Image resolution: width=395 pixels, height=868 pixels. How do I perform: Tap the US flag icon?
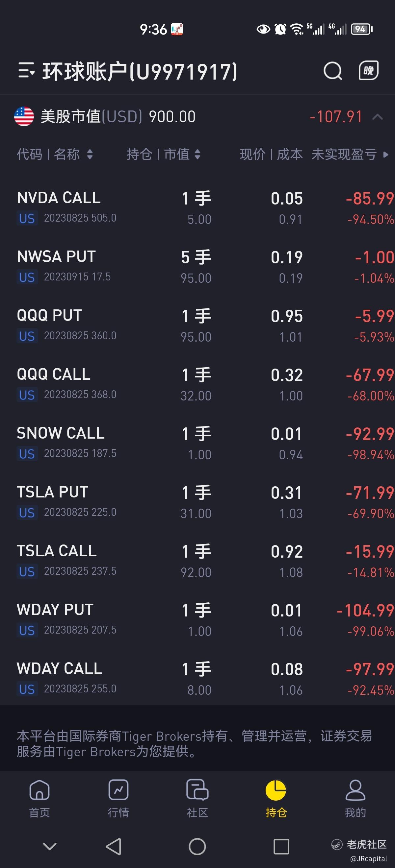point(24,117)
